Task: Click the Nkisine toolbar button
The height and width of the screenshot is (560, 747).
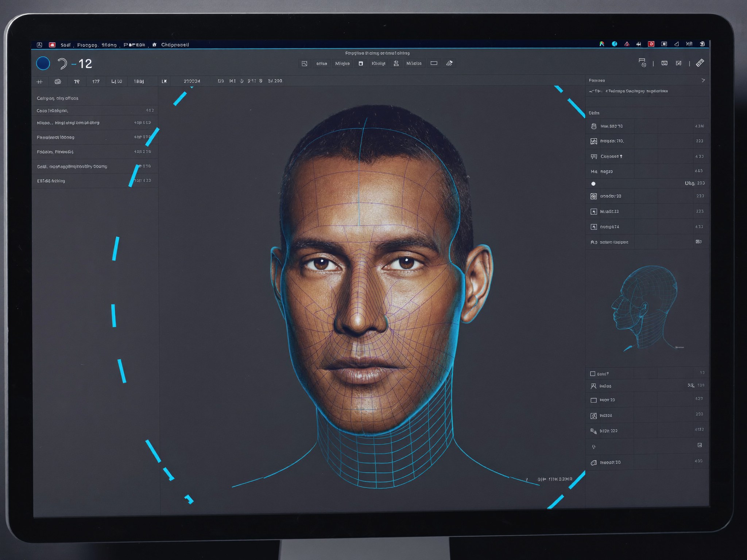Action: click(414, 63)
